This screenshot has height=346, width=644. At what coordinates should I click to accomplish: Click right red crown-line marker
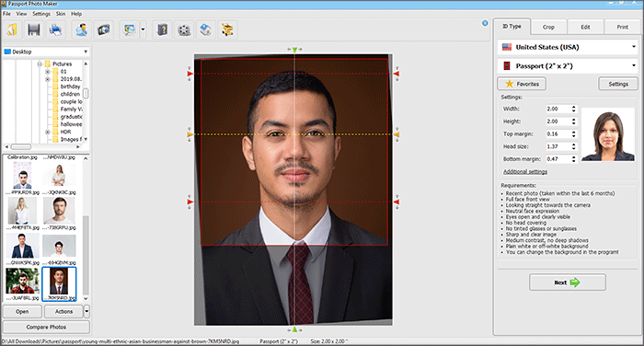(397, 74)
